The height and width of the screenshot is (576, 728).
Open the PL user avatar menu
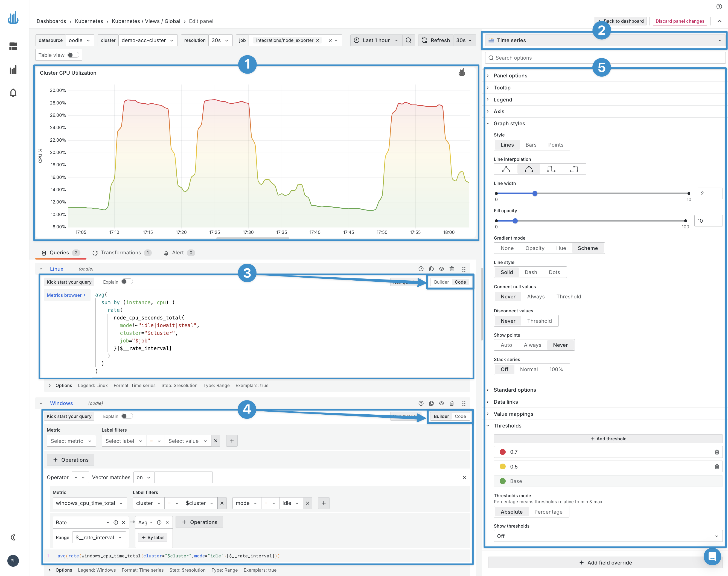pos(13,561)
